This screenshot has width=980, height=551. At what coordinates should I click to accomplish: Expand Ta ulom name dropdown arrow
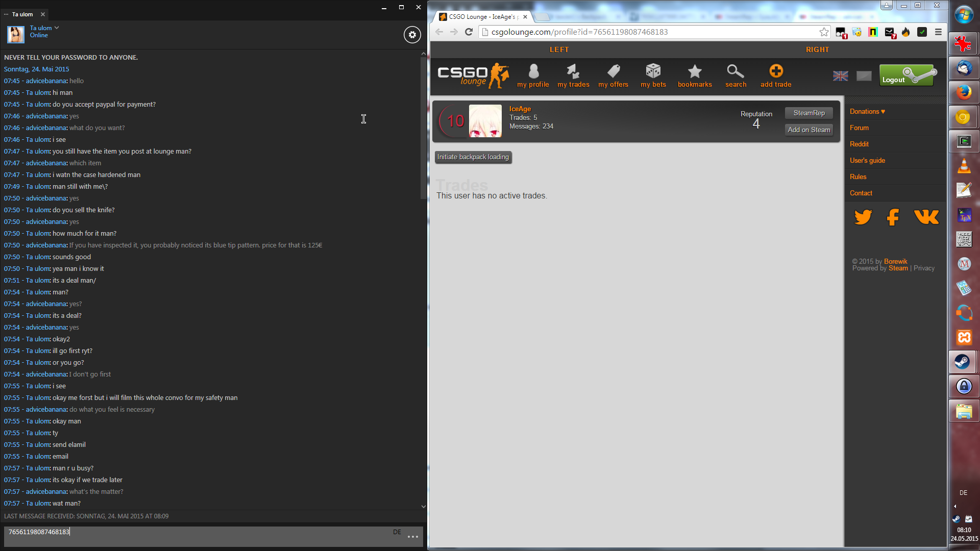tap(57, 28)
